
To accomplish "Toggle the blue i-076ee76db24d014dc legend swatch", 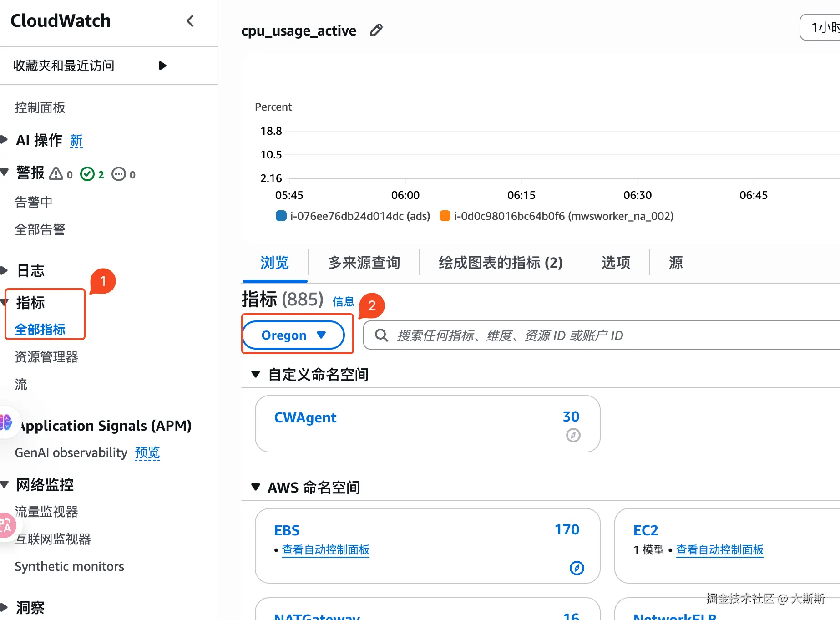I will [x=281, y=216].
